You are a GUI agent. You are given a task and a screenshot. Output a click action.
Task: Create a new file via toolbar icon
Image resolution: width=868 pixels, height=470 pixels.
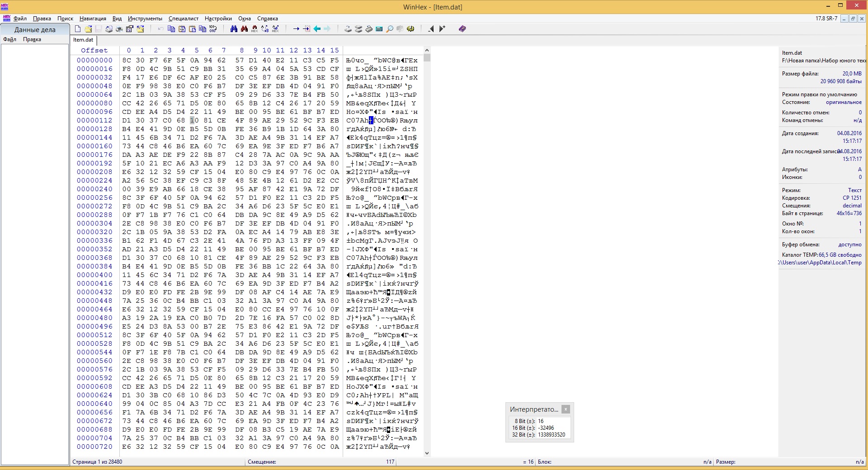[77, 28]
